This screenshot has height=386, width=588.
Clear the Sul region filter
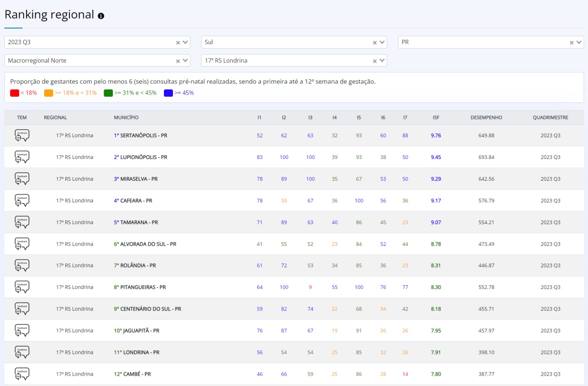click(375, 43)
